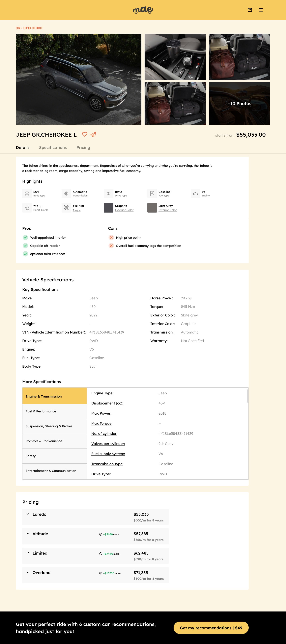Click the No. of cylinder label

pyautogui.click(x=104, y=434)
